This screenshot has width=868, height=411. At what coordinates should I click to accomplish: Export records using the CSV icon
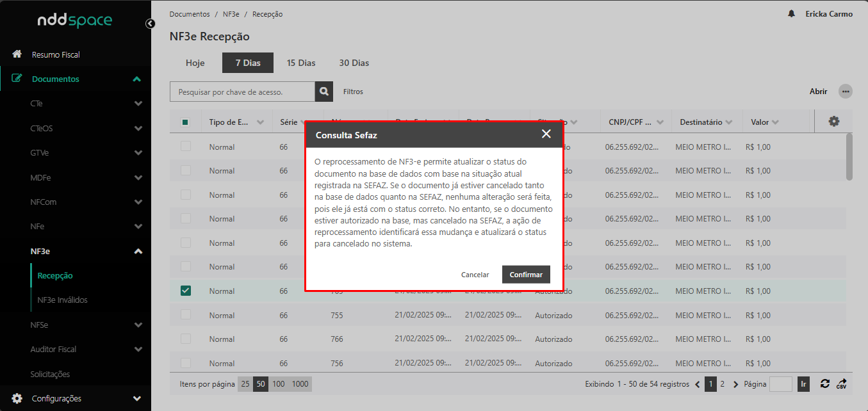[x=841, y=384]
